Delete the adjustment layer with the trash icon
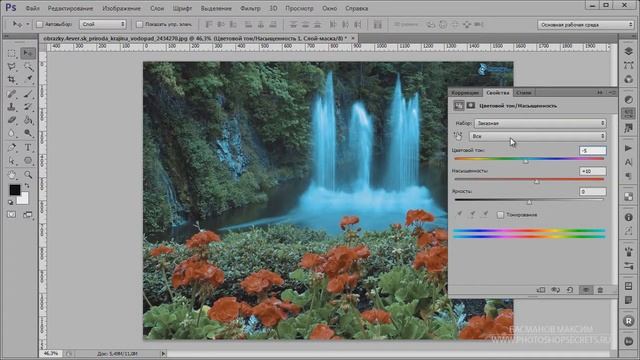The width and height of the screenshot is (640, 360). 600,290
